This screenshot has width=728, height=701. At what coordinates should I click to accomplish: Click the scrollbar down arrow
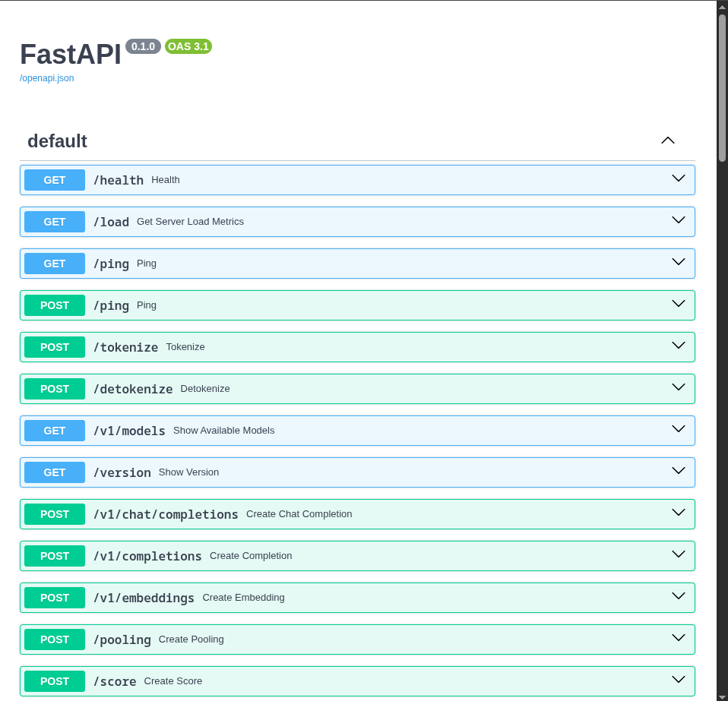tap(722, 697)
